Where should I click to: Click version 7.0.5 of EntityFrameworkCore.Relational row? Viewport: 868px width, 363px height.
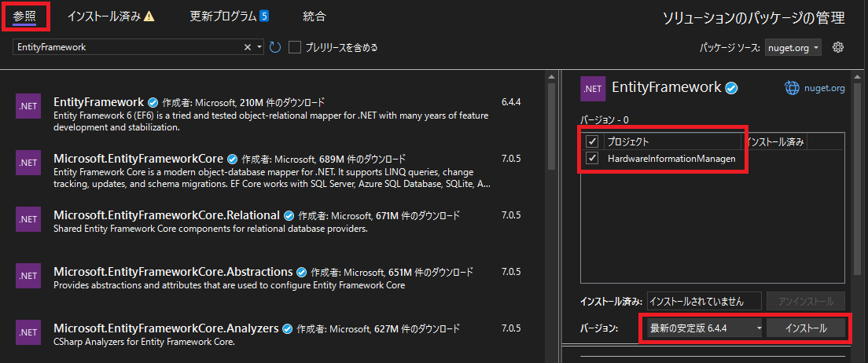511,215
